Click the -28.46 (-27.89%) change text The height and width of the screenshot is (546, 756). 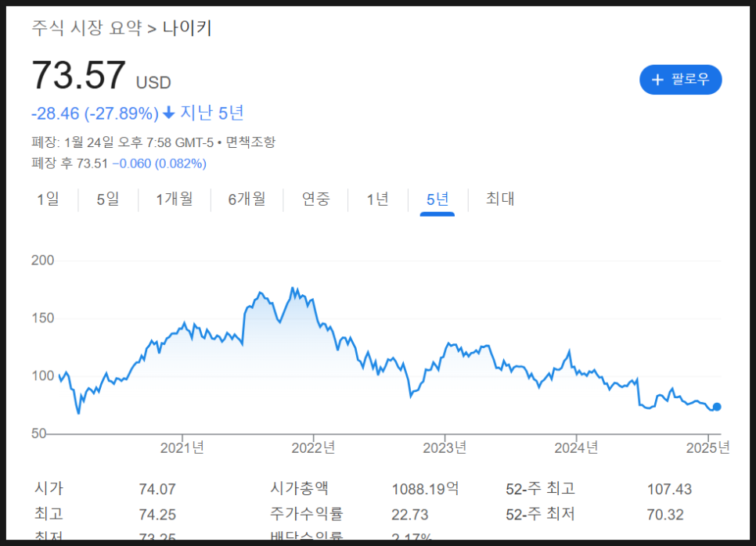click(x=95, y=113)
